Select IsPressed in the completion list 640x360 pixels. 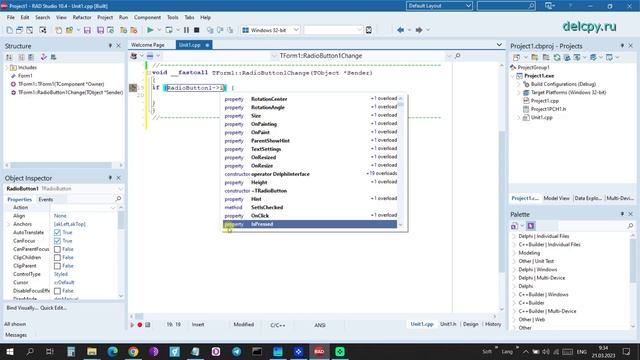[x=310, y=224]
